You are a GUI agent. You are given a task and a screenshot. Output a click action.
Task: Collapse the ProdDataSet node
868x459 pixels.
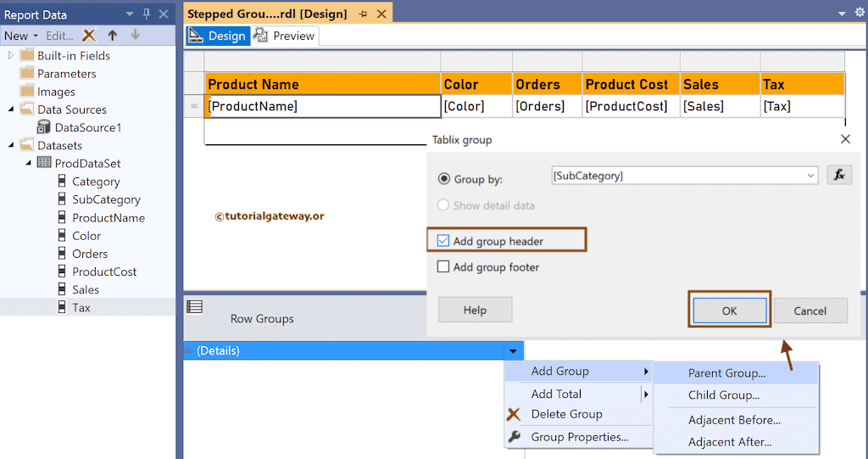coord(28,164)
